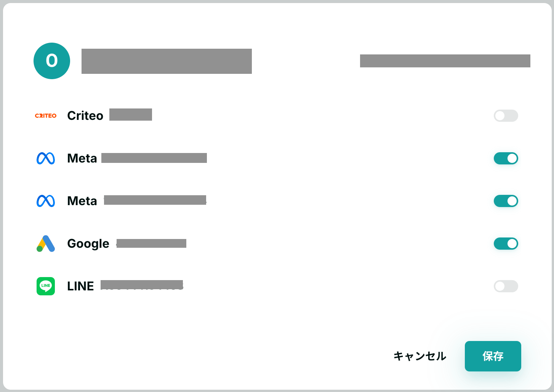554x392 pixels.
Task: Turn off the second Meta toggle
Action: click(506, 201)
